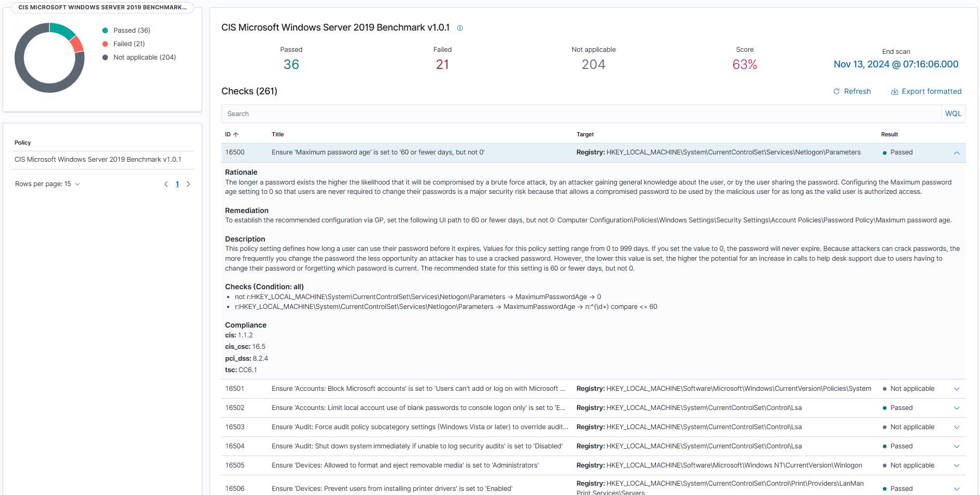The image size is (980, 495).
Task: Click the Rationale section heading
Action: click(x=241, y=172)
